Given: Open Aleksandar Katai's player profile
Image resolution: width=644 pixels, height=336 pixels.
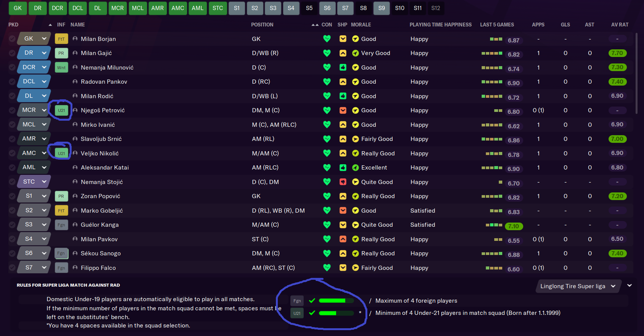Looking at the screenshot, I should click(105, 167).
